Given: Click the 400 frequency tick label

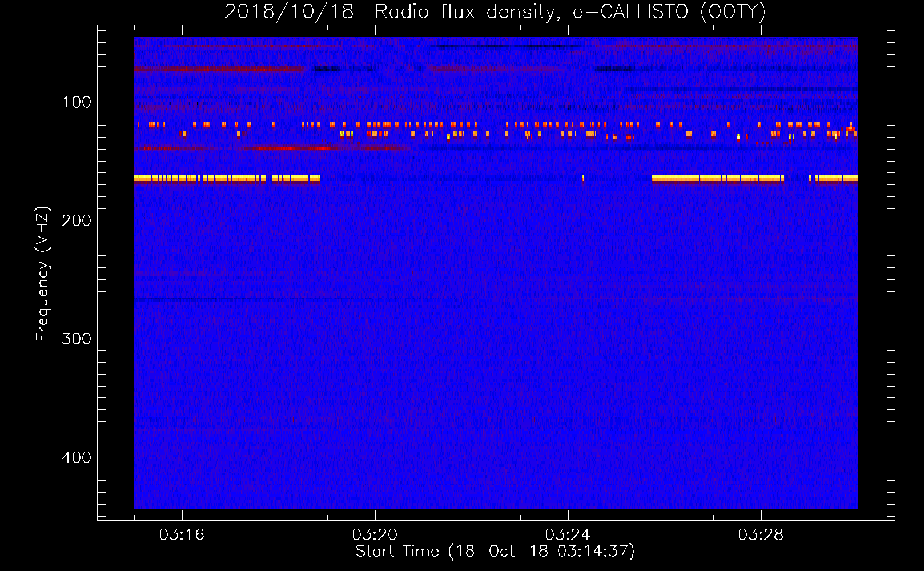Looking at the screenshot, I should pos(77,457).
